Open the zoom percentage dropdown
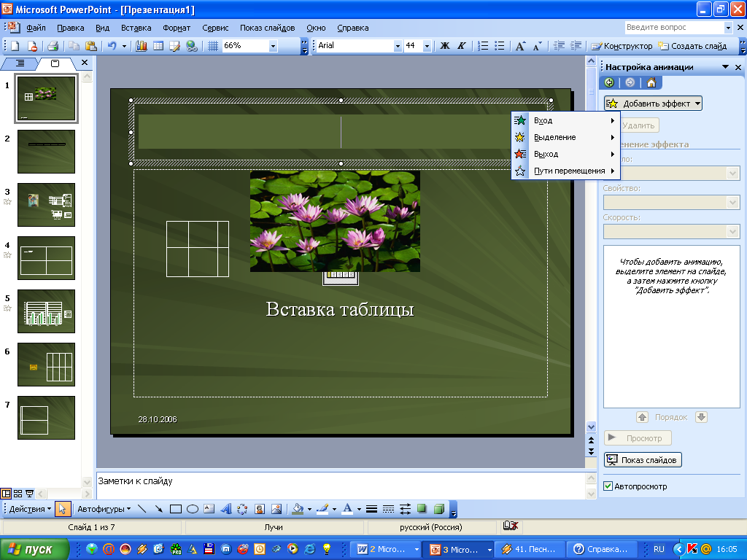 click(273, 46)
